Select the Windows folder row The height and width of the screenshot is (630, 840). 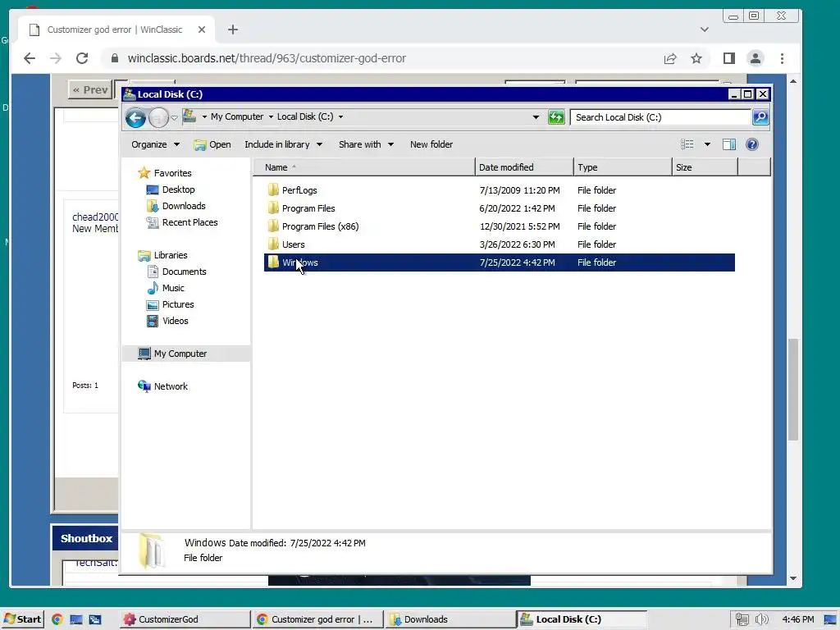pyautogui.click(x=500, y=262)
